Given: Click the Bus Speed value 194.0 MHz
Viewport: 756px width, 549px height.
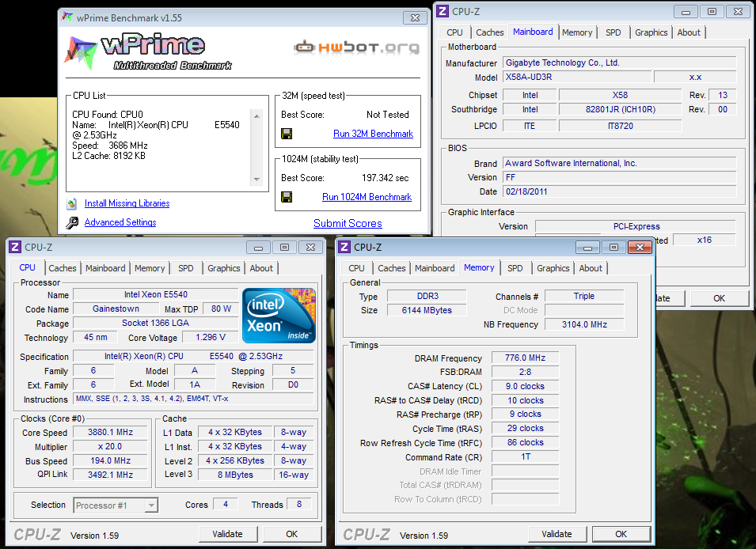Looking at the screenshot, I should click(x=110, y=460).
